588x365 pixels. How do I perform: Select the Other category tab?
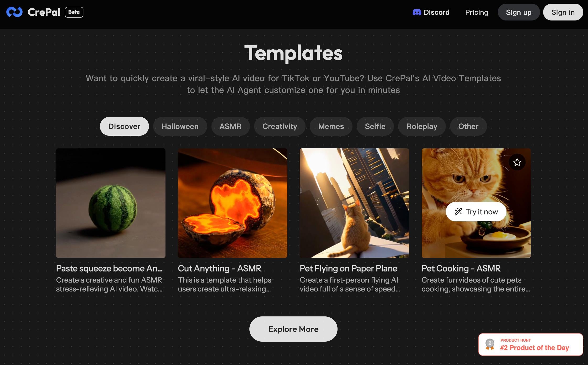coord(468,126)
